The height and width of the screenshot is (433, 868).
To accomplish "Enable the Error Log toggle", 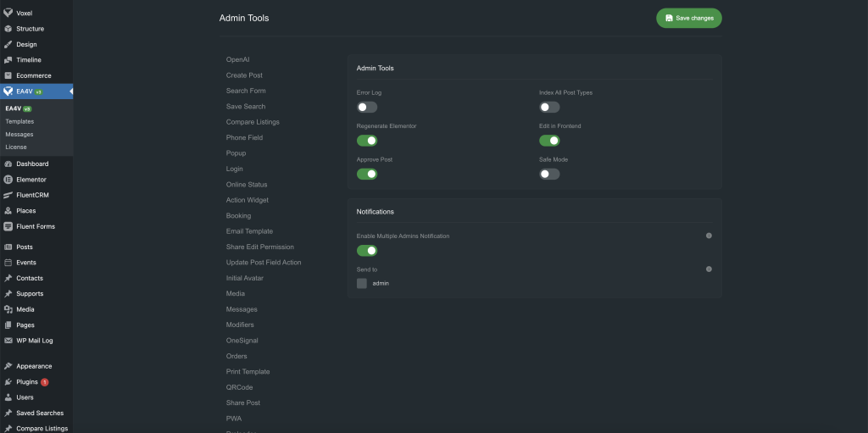I will 367,108.
